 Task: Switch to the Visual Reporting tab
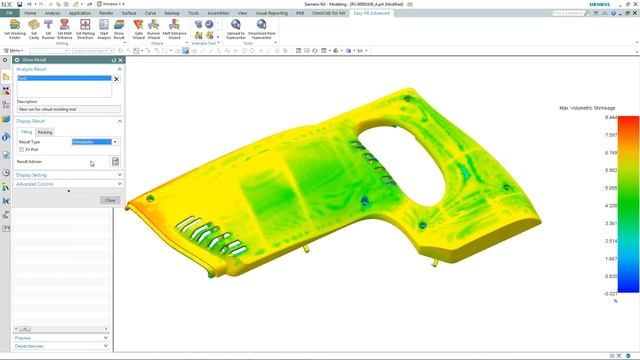[271, 13]
